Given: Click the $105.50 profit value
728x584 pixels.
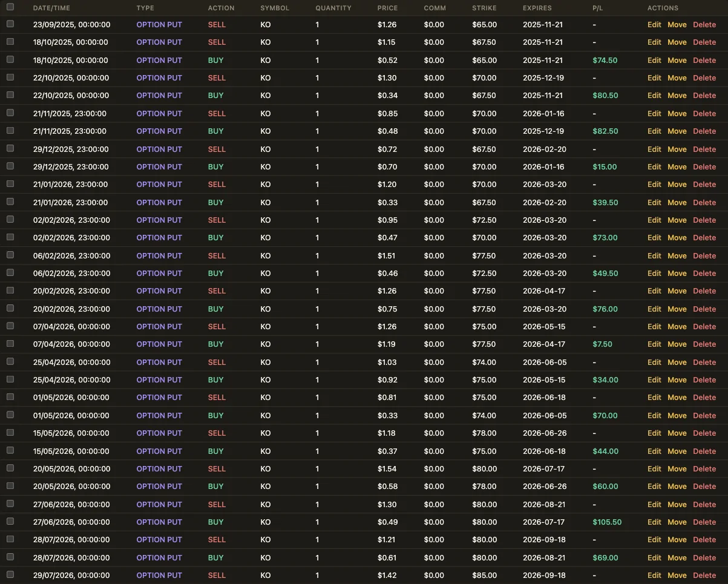Looking at the screenshot, I should click(x=607, y=522).
